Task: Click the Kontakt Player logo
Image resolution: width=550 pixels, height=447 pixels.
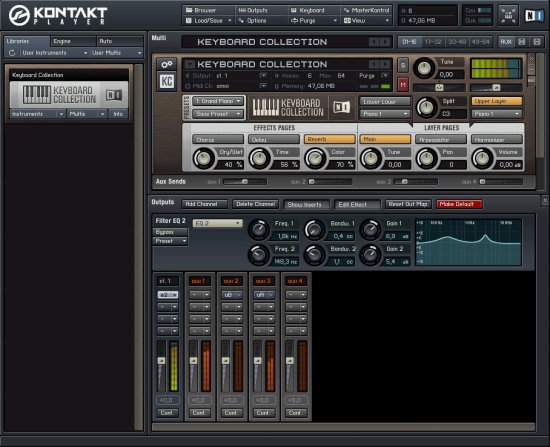Action: (58, 15)
